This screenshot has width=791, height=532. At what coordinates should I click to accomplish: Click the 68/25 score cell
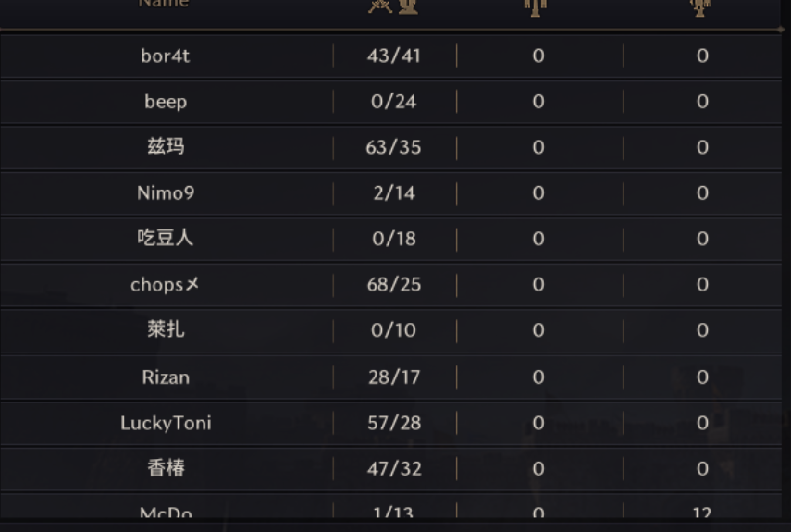[x=393, y=284]
